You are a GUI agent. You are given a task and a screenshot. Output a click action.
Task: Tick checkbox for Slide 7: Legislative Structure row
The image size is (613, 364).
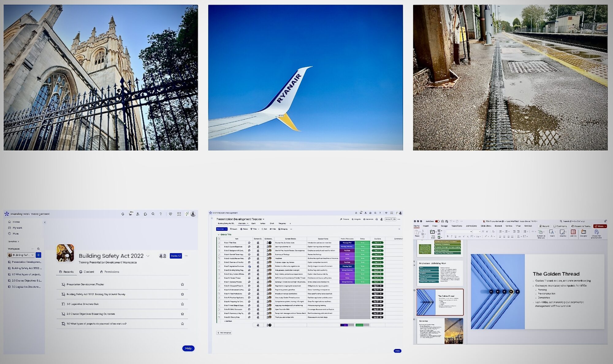[x=219, y=266]
